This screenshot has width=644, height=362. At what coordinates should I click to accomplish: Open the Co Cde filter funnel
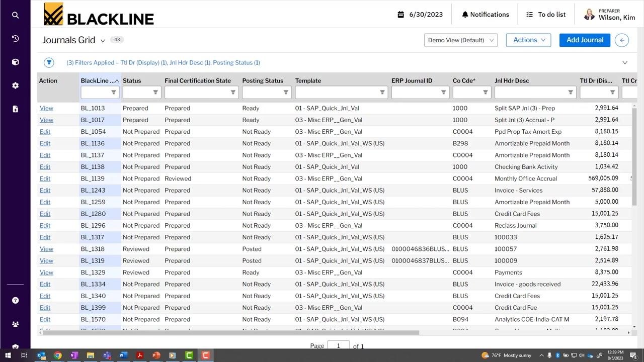[x=486, y=92]
